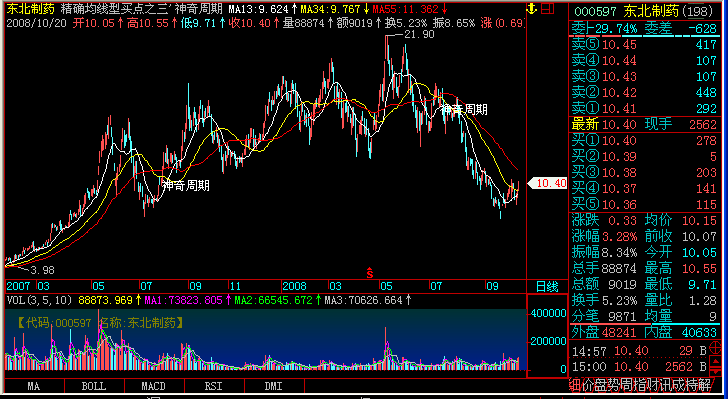Image resolution: width=728 pixels, height=399 pixels.
Task: Click the 10.40 current price pointer label
Action: point(548,183)
